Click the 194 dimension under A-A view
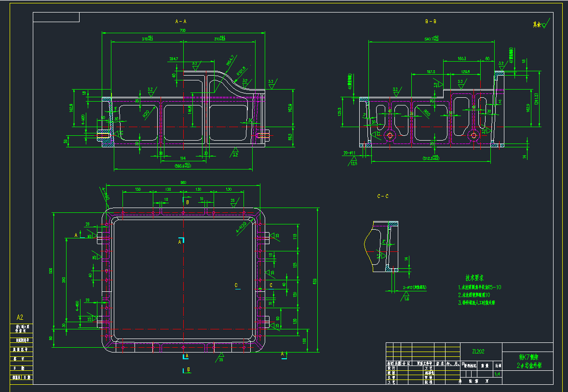Image resolution: width=568 pixels, height=392 pixels. click(183, 158)
